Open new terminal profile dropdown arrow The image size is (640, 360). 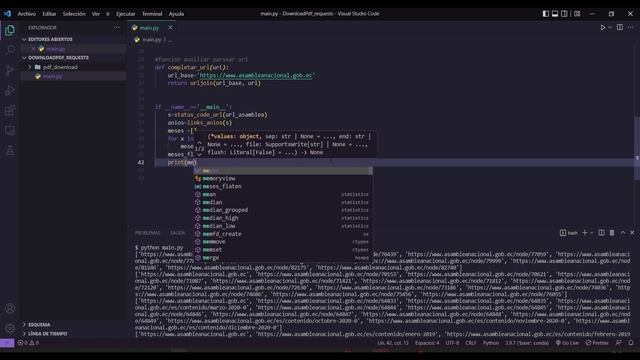[591, 233]
